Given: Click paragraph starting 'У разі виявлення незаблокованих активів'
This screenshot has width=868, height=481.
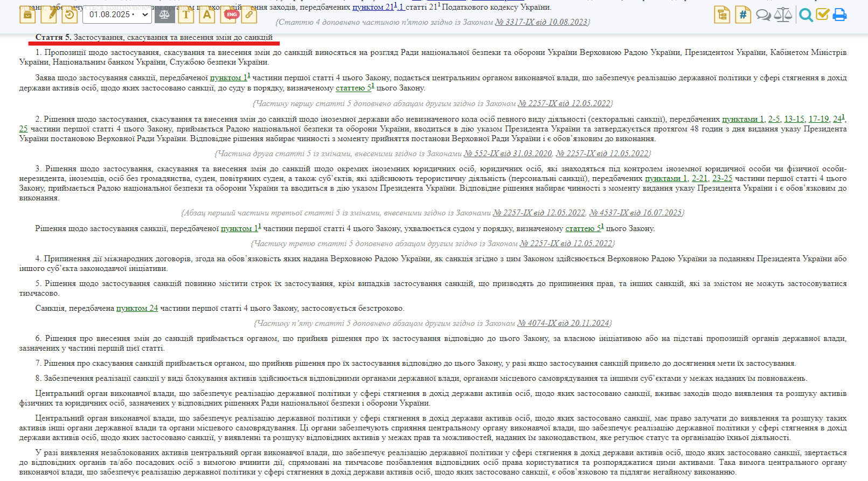Looking at the screenshot, I should pos(433,462).
